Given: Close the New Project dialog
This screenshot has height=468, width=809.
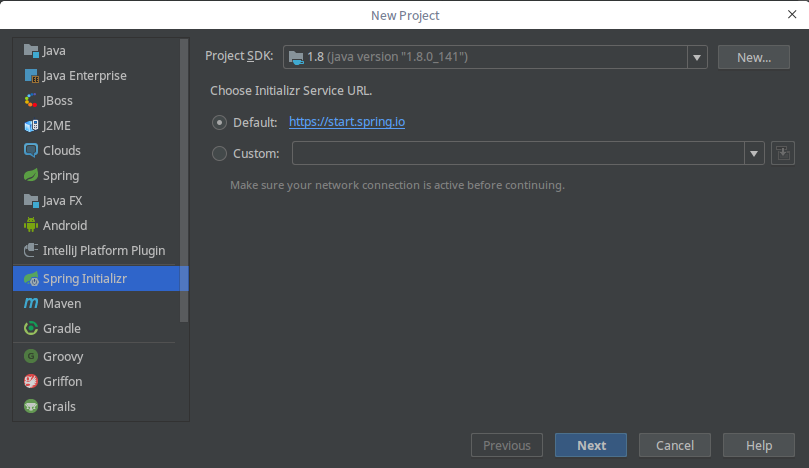Looking at the screenshot, I should (792, 14).
